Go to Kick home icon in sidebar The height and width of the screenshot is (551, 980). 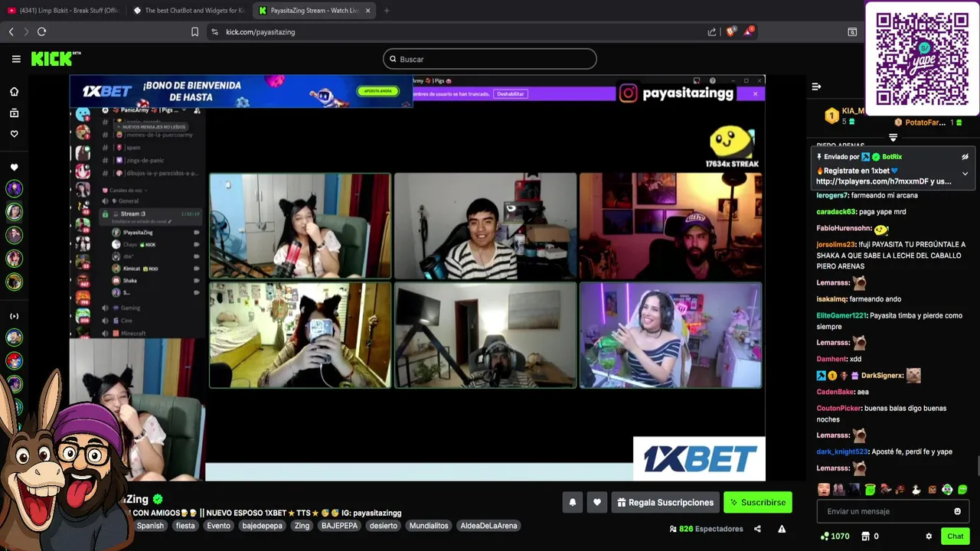14,92
